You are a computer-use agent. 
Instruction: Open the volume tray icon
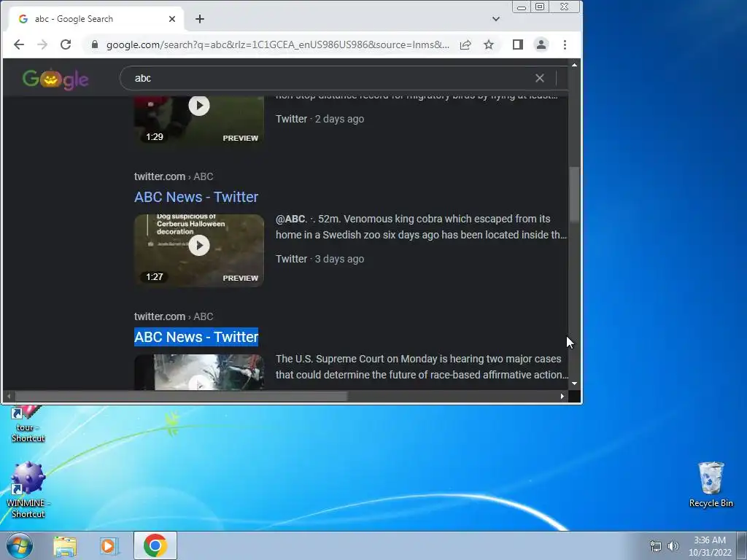pos(673,546)
